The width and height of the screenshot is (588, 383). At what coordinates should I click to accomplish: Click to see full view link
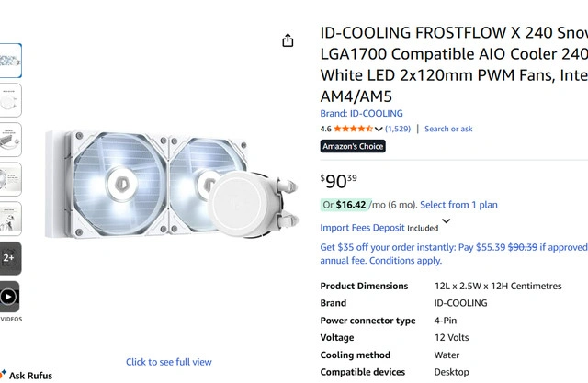(x=169, y=362)
